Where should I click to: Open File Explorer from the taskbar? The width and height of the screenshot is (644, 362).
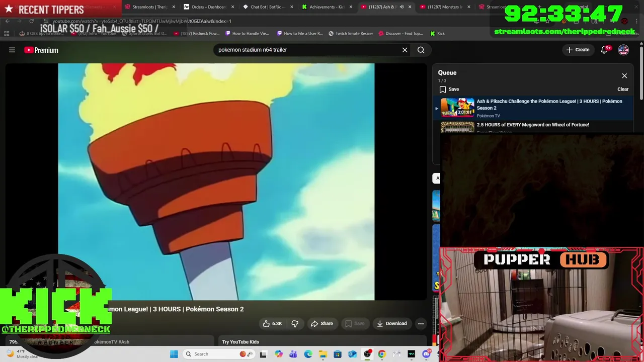tap(323, 354)
